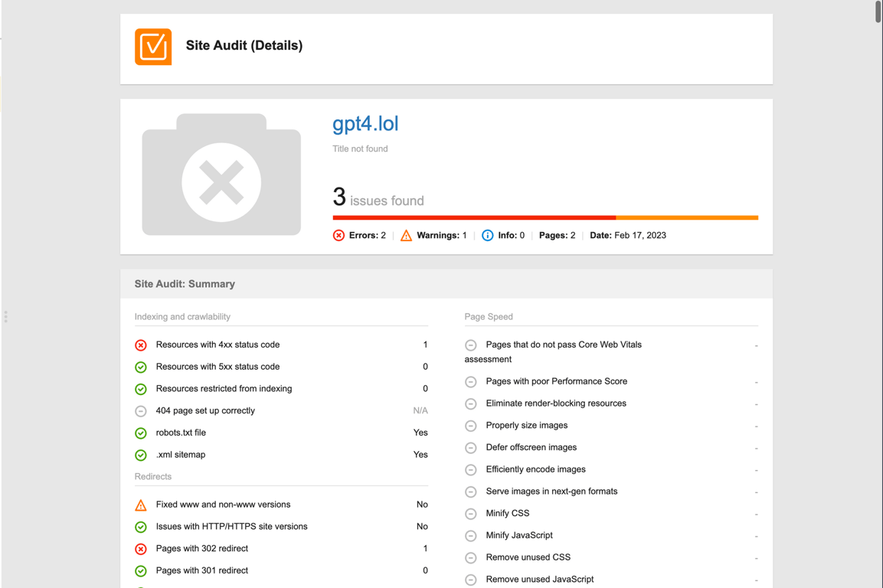The width and height of the screenshot is (883, 588).
Task: Click the 'Pages: 2' count text
Action: pos(557,235)
